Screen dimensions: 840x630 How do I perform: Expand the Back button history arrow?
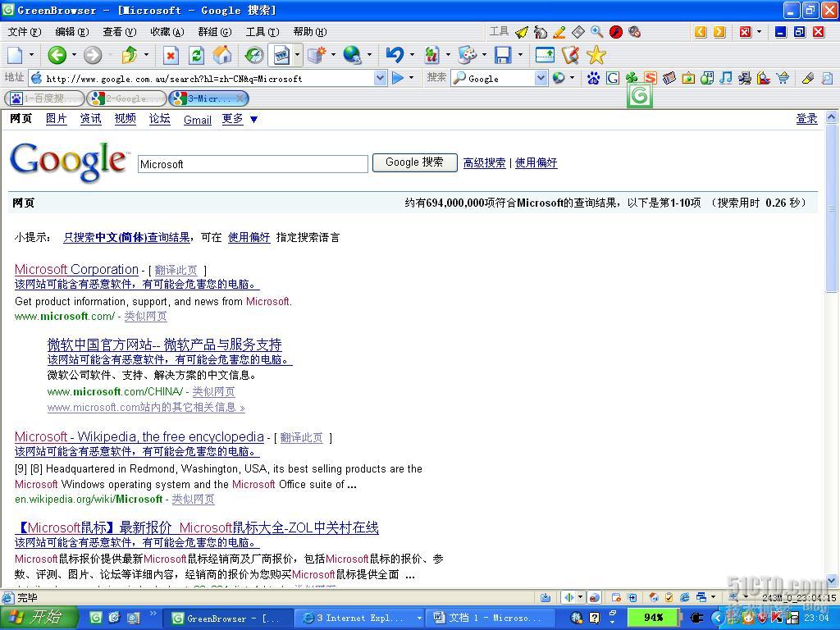(74, 55)
